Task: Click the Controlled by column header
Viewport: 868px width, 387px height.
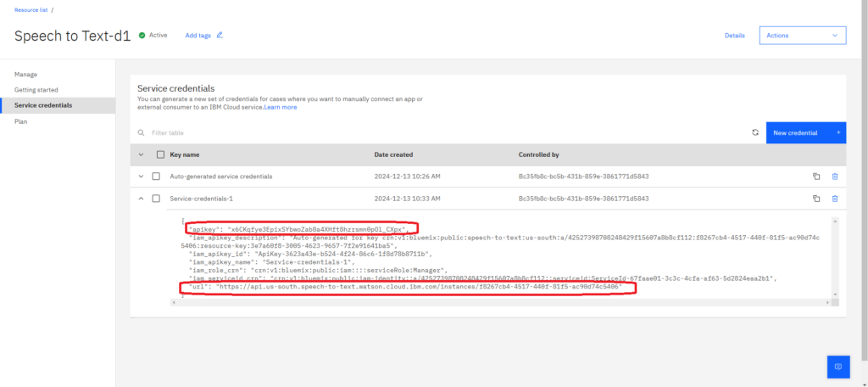Action: click(538, 154)
